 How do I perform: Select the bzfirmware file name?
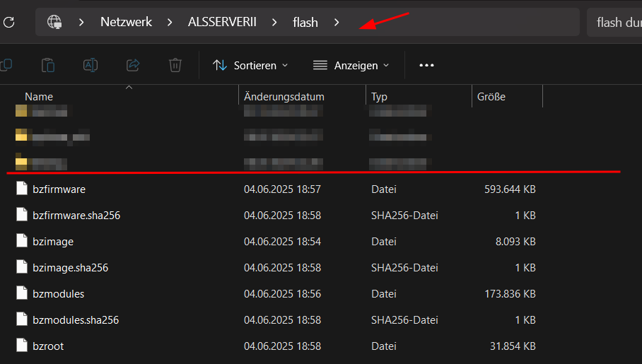[x=59, y=189]
